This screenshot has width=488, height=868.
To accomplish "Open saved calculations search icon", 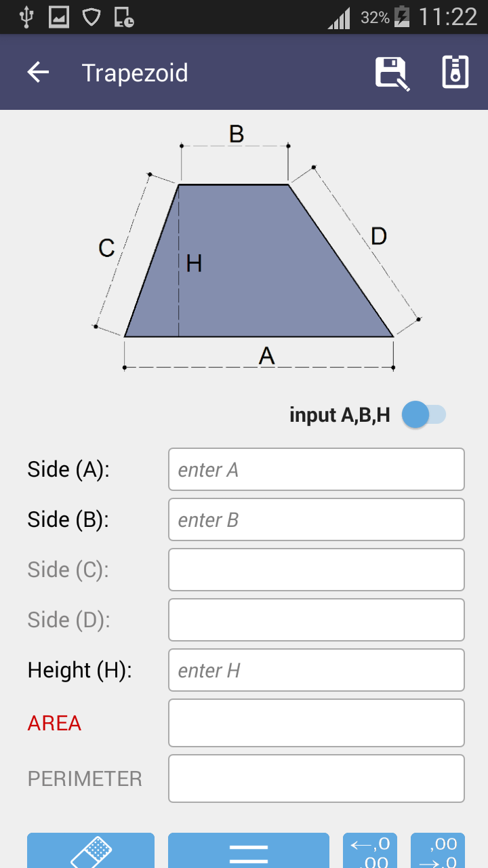I will click(392, 73).
